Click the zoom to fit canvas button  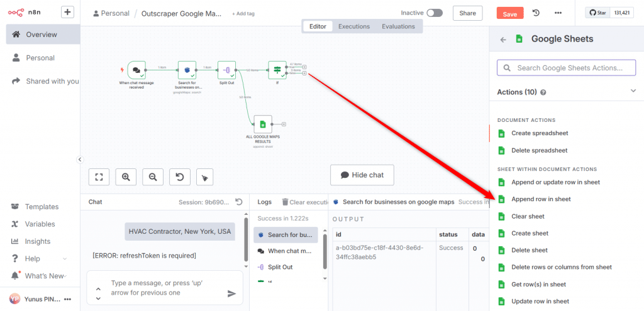[x=99, y=177]
